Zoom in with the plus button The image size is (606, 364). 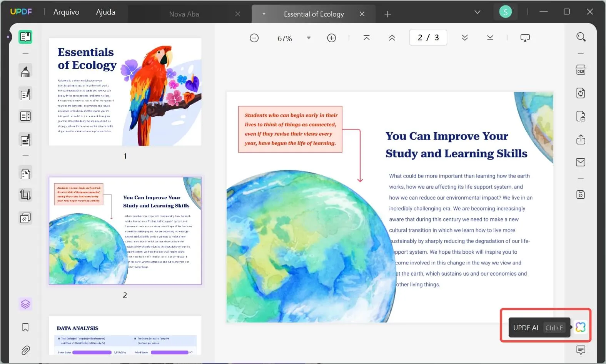point(331,38)
